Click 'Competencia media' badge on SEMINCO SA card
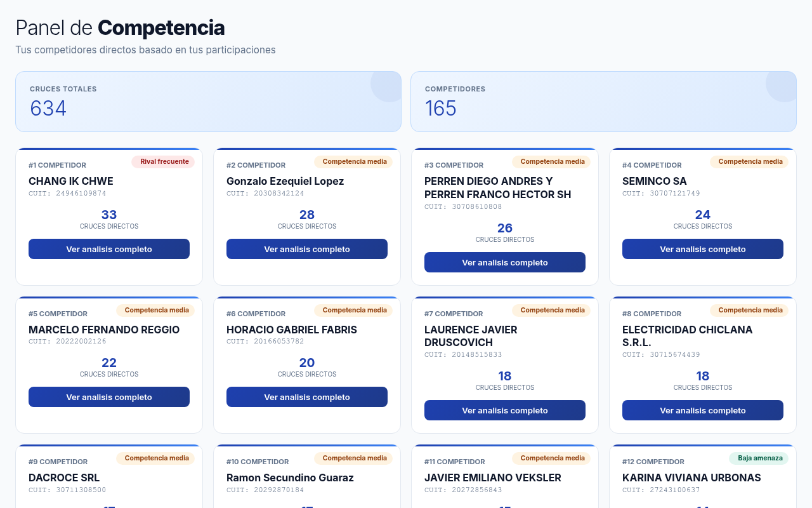The image size is (812, 508). tap(749, 162)
